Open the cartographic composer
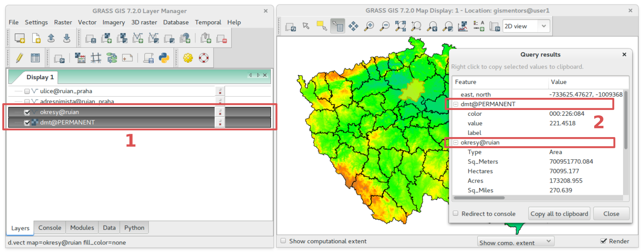 (127, 58)
